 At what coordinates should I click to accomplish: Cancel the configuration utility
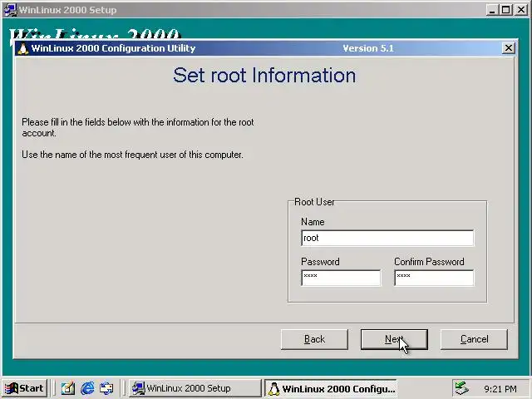[x=474, y=339]
